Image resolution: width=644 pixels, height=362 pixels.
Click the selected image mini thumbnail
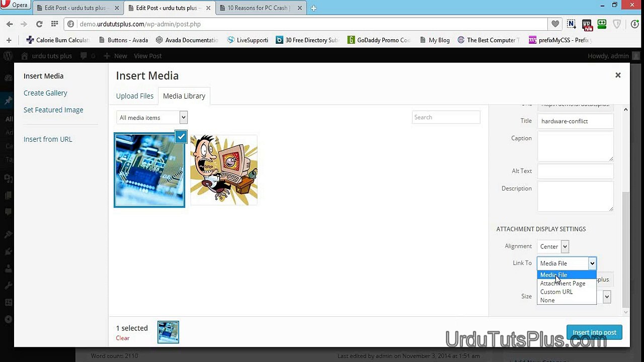[168, 332]
